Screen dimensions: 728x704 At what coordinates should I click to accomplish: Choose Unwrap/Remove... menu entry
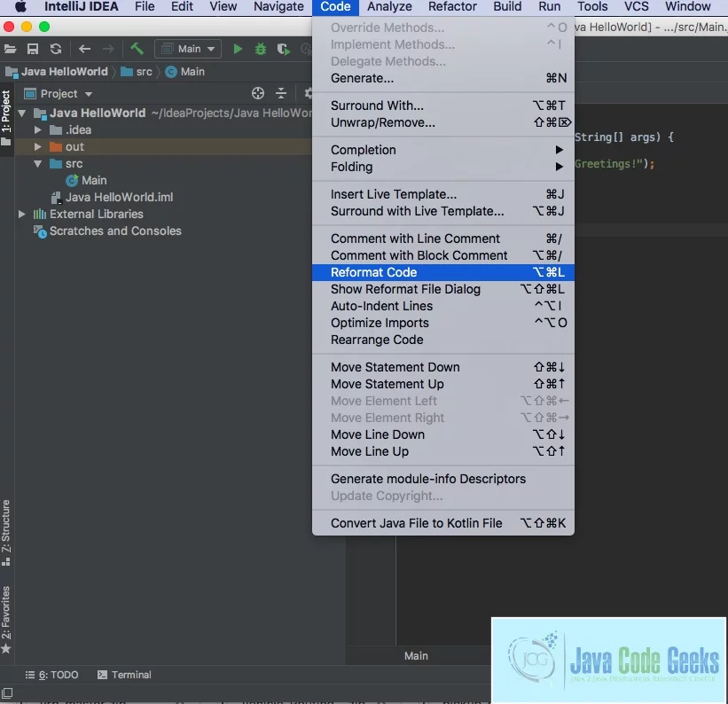pos(443,122)
